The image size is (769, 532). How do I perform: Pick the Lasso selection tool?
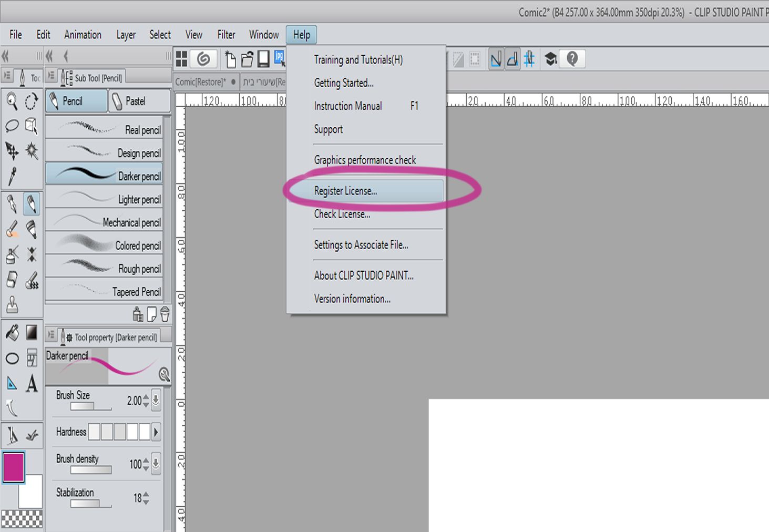click(x=12, y=126)
